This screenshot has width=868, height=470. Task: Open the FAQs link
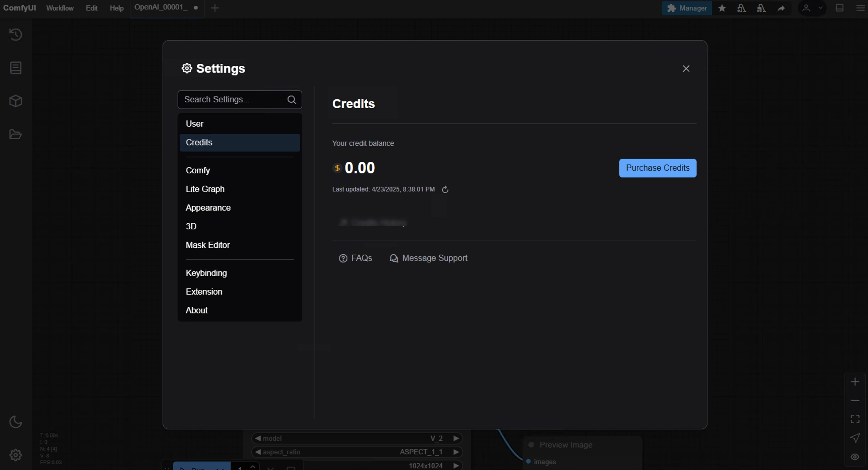pos(355,258)
